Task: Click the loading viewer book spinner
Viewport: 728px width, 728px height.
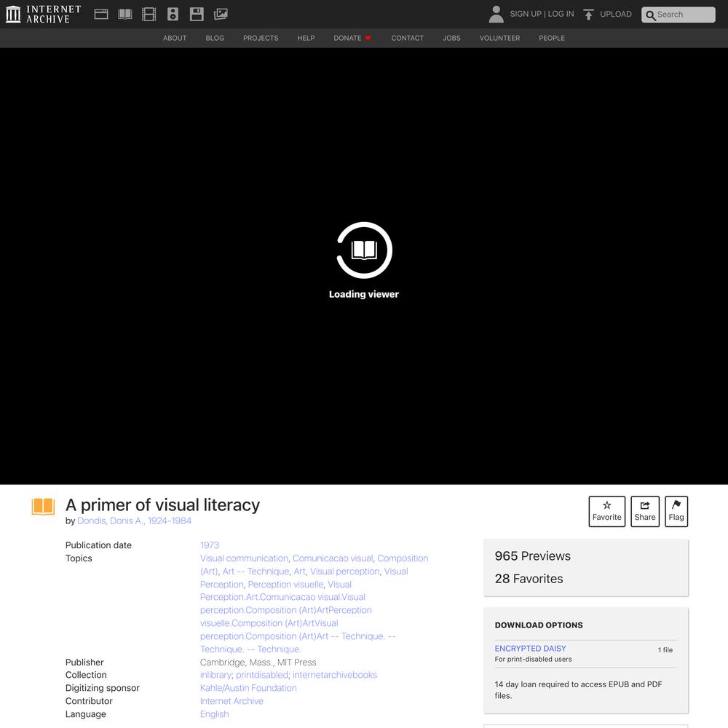Action: tap(364, 250)
